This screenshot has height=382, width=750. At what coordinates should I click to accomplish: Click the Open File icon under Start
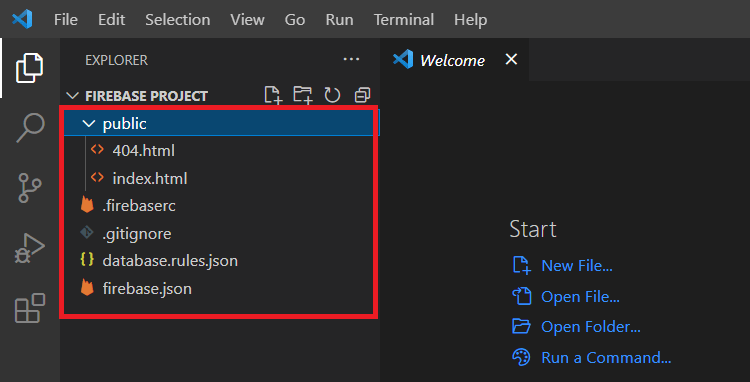click(521, 296)
